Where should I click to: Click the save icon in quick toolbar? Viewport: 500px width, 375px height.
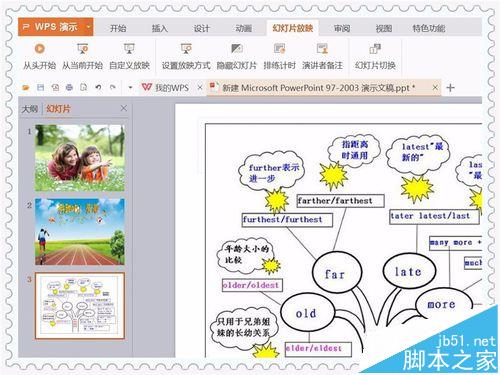pos(40,88)
